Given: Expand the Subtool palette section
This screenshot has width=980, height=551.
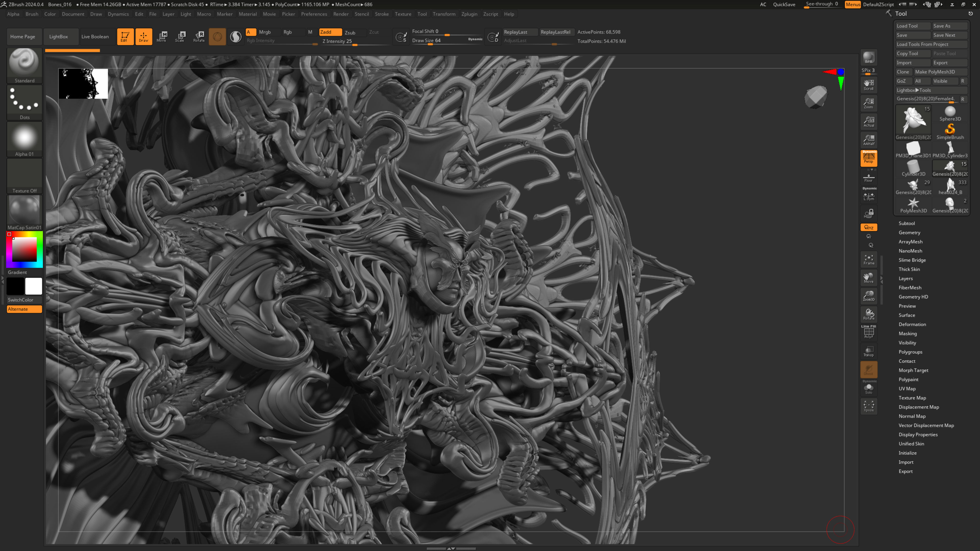Looking at the screenshot, I should (x=906, y=223).
